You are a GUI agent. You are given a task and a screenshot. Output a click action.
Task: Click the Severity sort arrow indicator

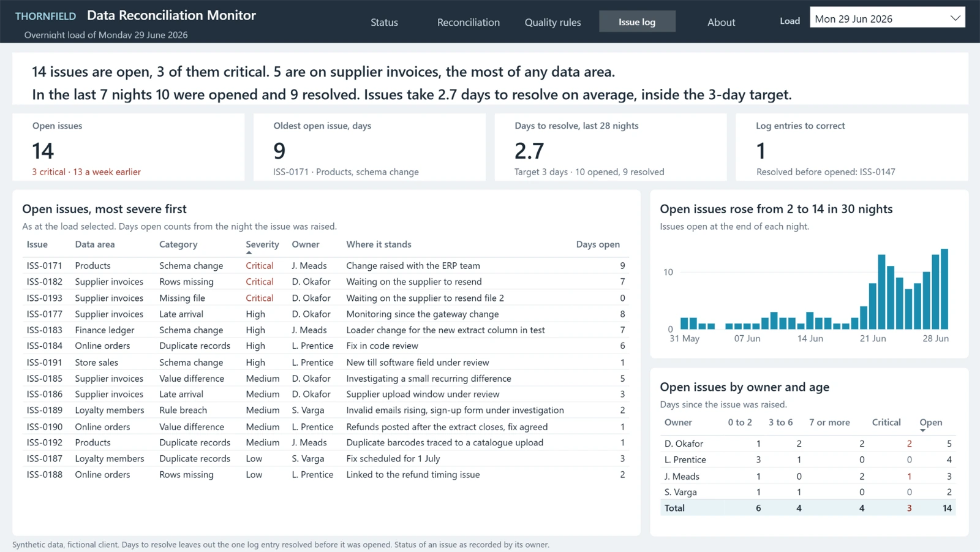click(249, 252)
